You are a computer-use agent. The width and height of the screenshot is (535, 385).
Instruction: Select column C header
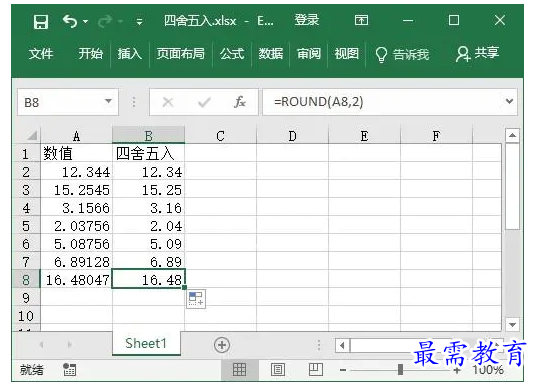220,136
